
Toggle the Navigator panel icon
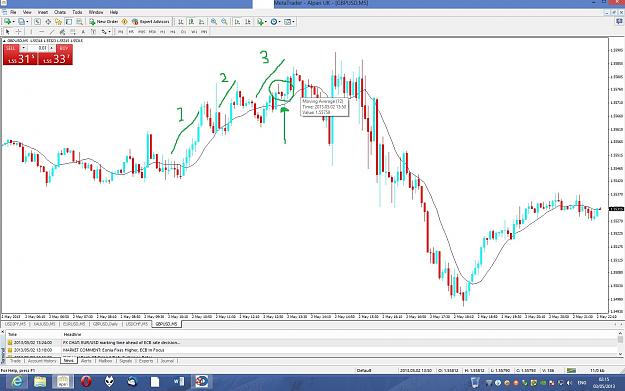58,22
